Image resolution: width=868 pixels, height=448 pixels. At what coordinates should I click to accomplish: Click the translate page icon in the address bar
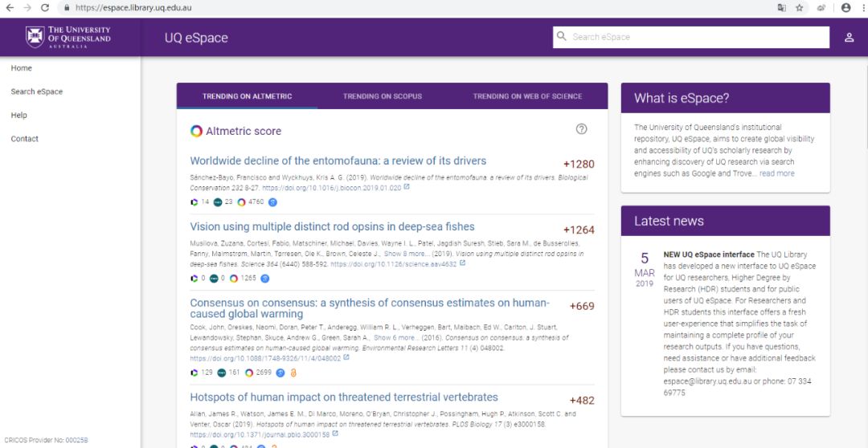pos(781,8)
